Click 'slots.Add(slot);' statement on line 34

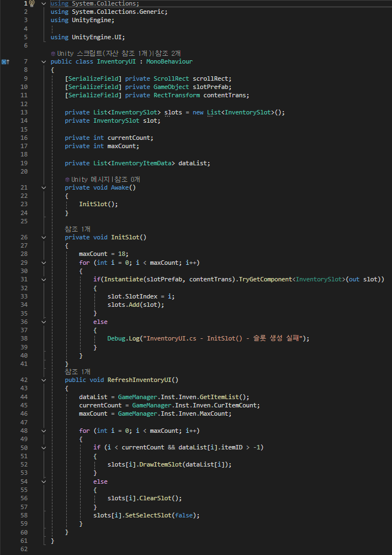click(136, 305)
